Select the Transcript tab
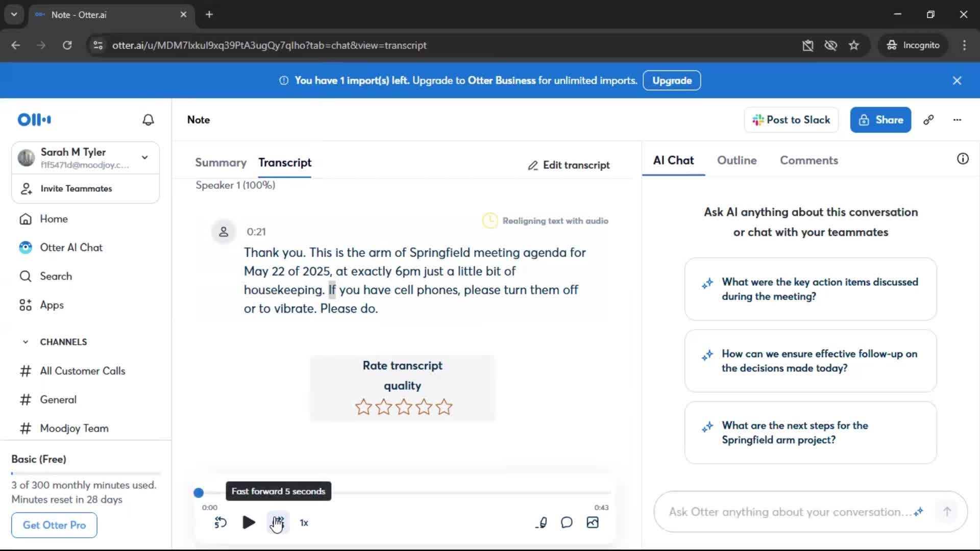The width and height of the screenshot is (980, 551). pos(285,163)
